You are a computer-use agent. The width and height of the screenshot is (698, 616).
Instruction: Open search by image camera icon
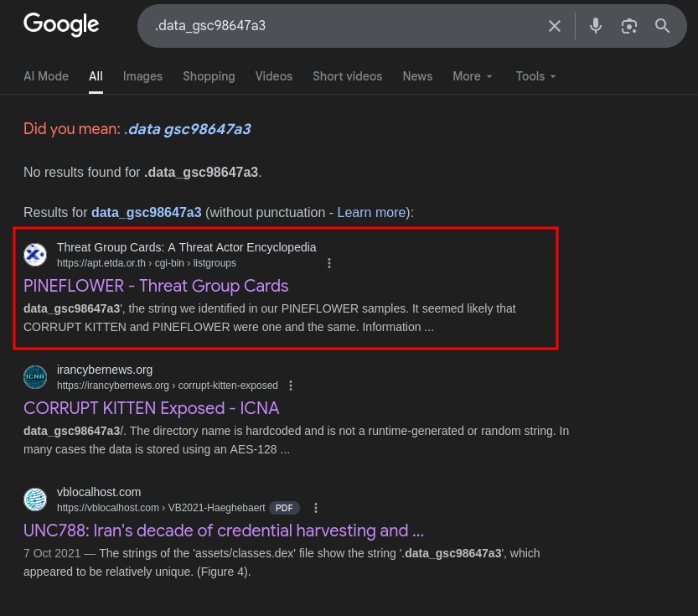(629, 26)
